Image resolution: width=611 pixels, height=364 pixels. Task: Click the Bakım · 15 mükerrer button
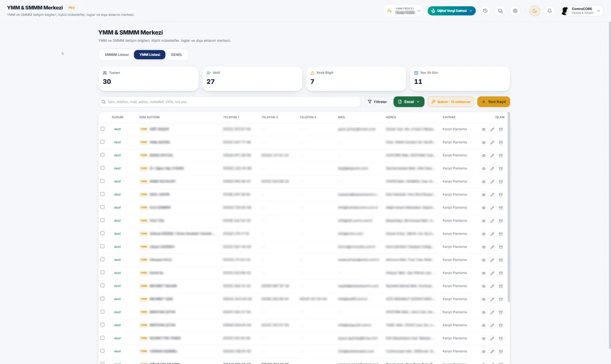tap(451, 102)
